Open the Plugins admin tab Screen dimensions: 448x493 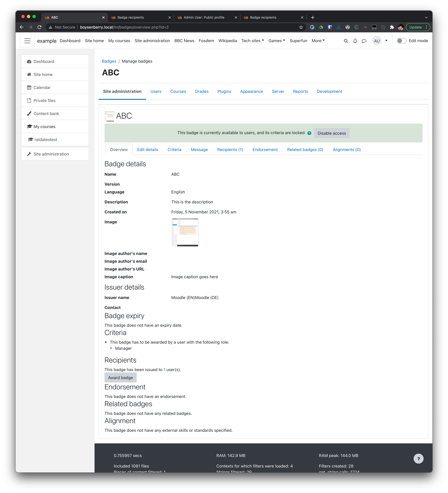[x=224, y=91]
